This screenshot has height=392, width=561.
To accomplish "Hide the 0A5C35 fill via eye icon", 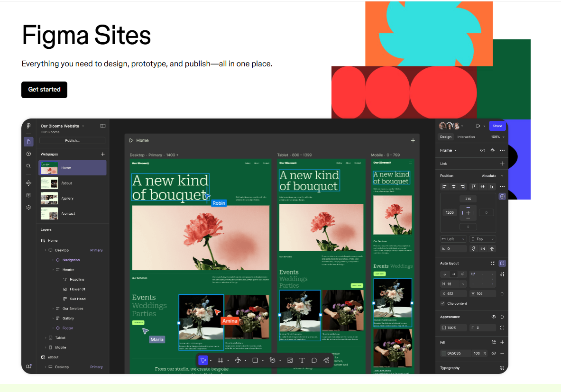I will click(x=493, y=354).
